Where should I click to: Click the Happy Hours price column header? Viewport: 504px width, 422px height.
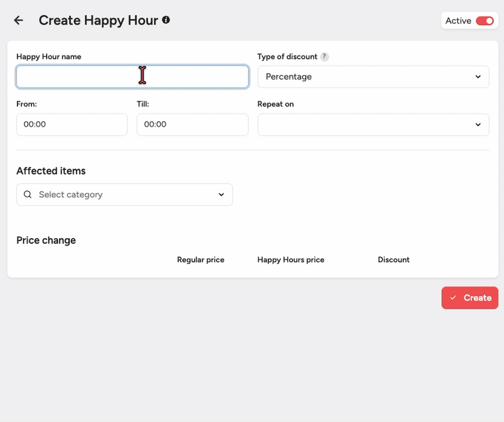pyautogui.click(x=290, y=259)
